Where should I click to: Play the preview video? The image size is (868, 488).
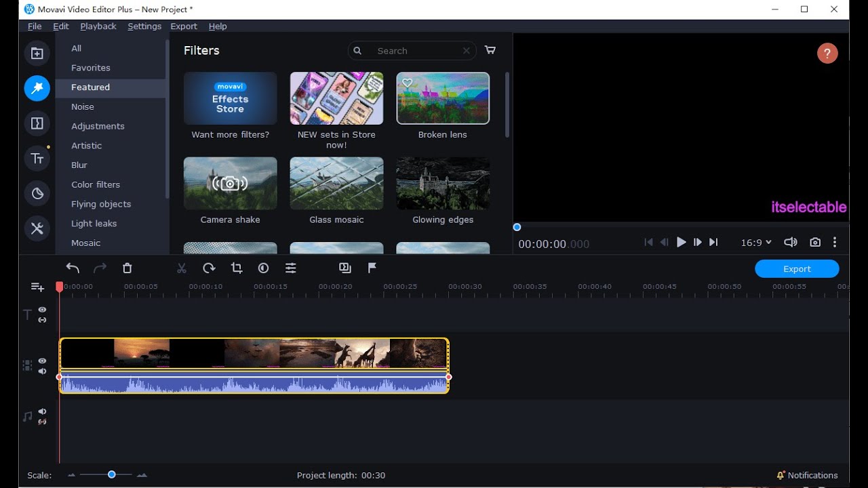682,243
